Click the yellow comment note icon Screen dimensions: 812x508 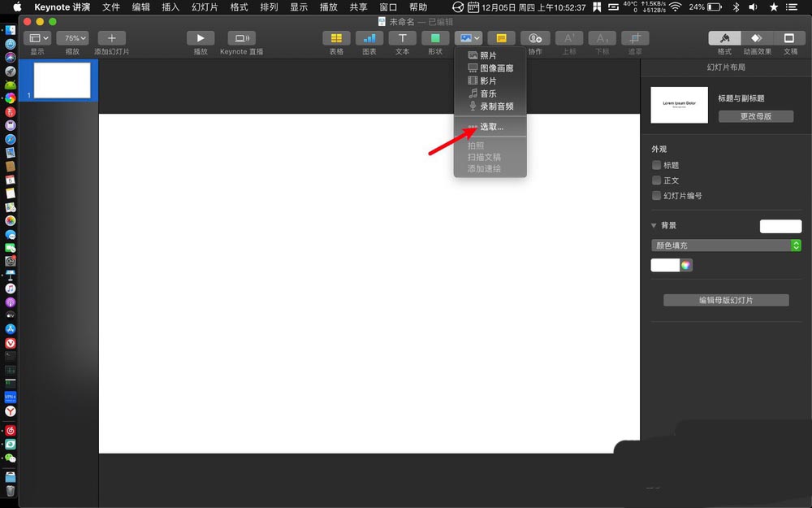coord(501,38)
